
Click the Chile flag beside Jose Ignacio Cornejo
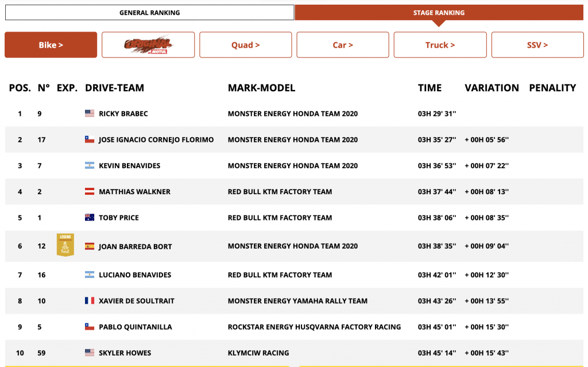tap(90, 140)
